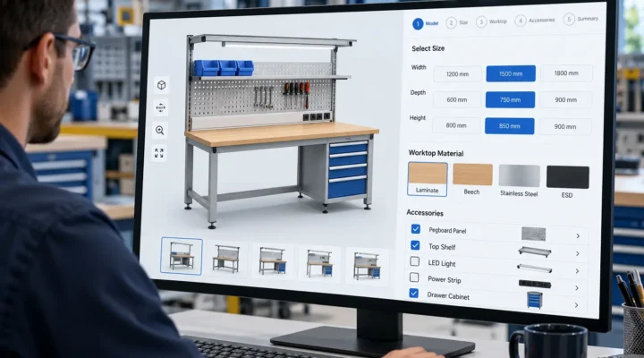The width and height of the screenshot is (644, 358).
Task: Select the first workbench thumbnail
Action: click(182, 256)
